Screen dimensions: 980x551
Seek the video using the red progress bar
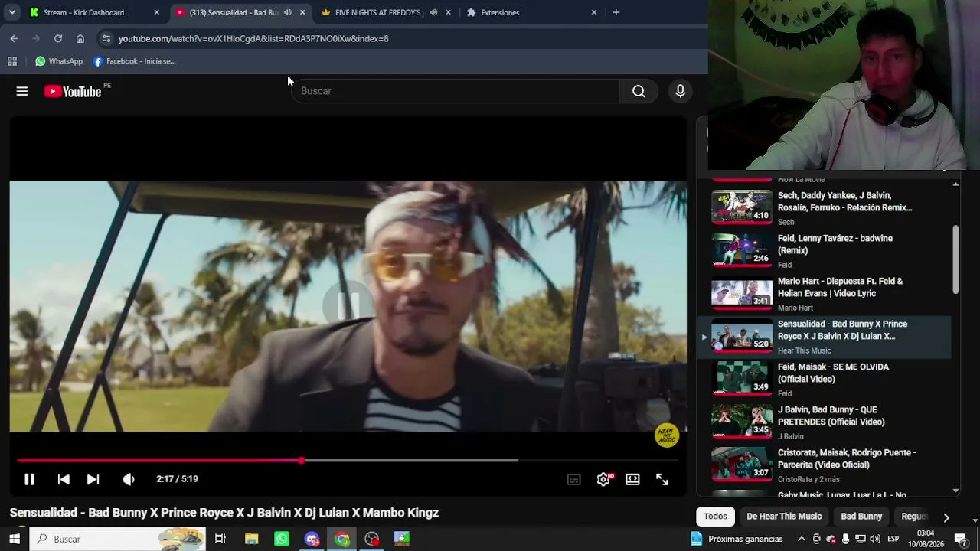348,461
